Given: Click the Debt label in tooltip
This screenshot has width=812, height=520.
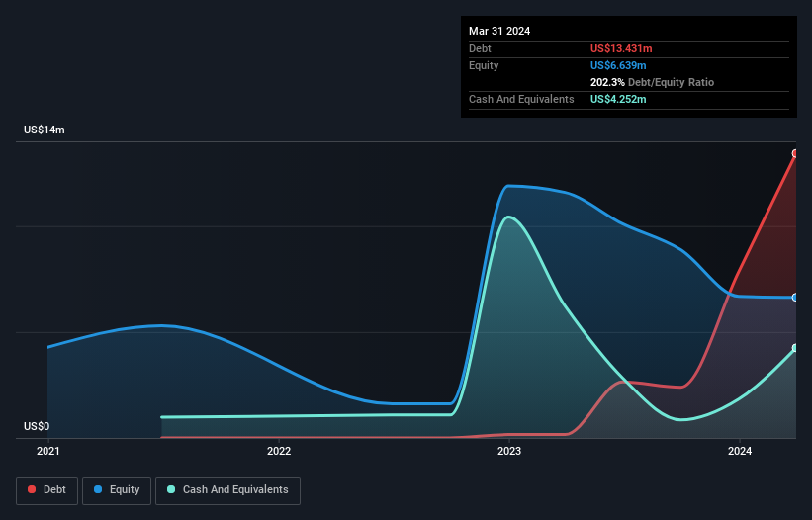Looking at the screenshot, I should (x=480, y=48).
